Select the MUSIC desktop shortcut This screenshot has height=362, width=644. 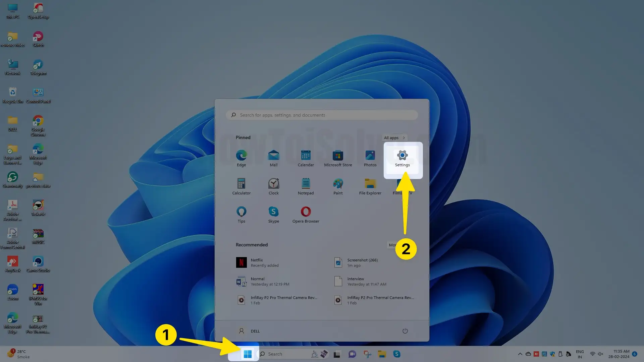click(38, 236)
